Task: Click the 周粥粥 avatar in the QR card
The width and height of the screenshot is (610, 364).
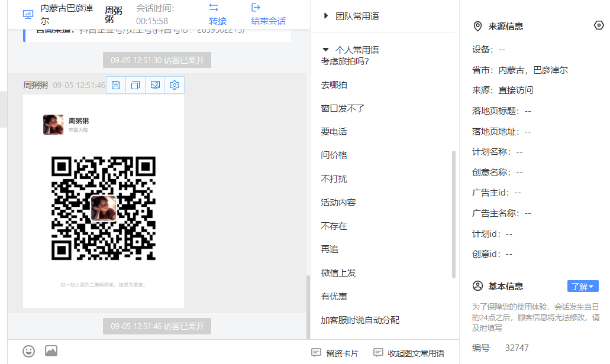Action: [53, 124]
